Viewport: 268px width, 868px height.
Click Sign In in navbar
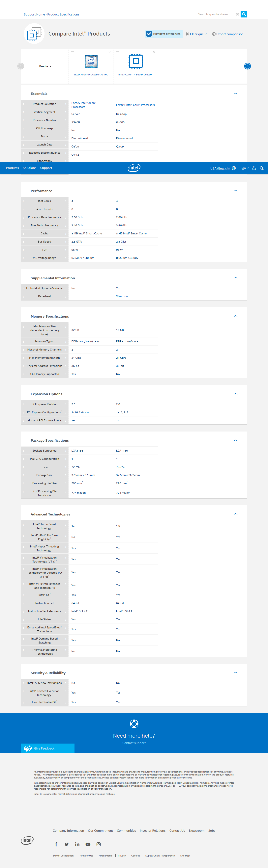(244, 168)
